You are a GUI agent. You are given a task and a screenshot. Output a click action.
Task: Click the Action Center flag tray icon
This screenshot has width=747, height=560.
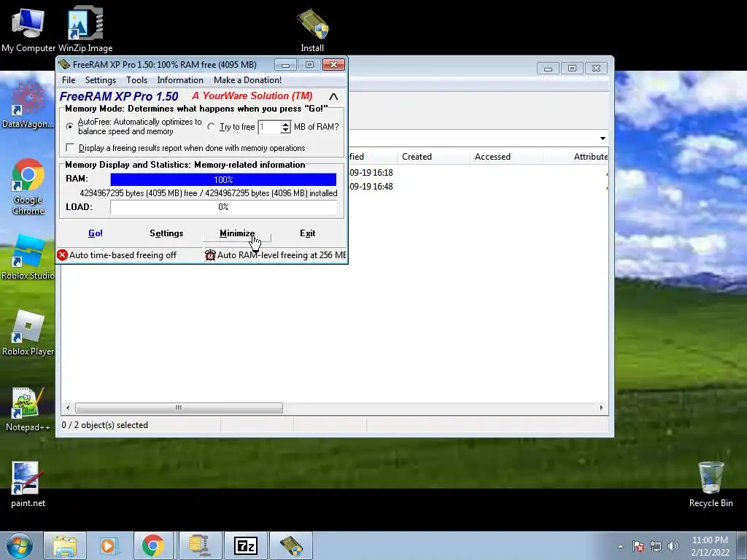click(x=638, y=546)
